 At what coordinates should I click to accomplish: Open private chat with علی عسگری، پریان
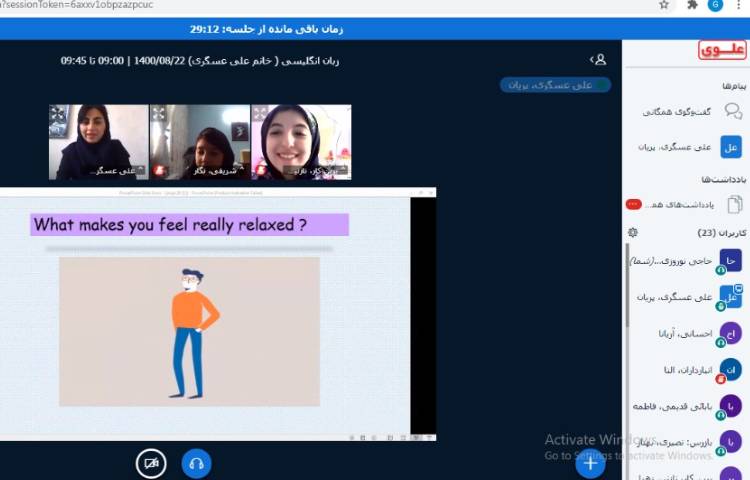coord(688,147)
